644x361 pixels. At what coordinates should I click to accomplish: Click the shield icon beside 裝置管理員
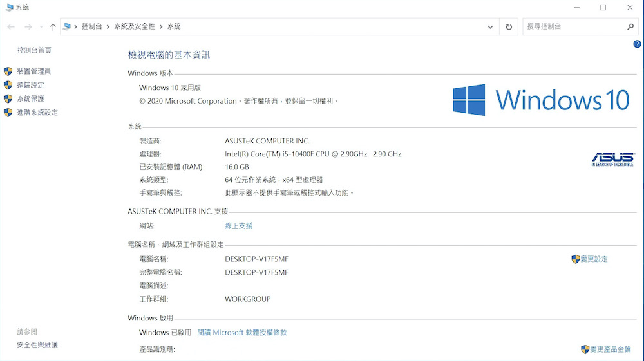(x=8, y=71)
